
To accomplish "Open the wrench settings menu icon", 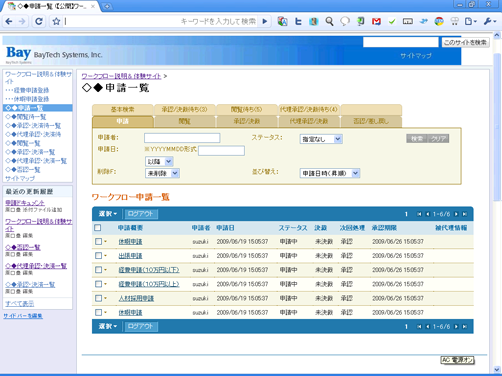I will tap(489, 22).
